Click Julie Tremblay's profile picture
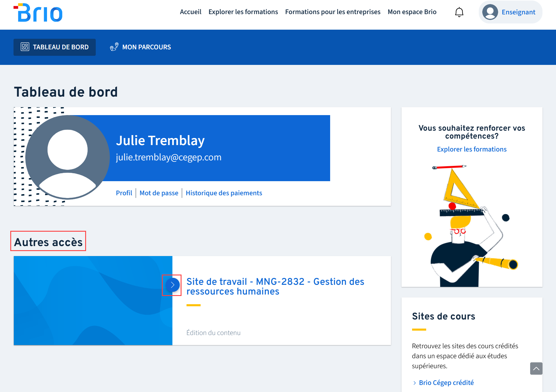556x392 pixels. click(68, 157)
